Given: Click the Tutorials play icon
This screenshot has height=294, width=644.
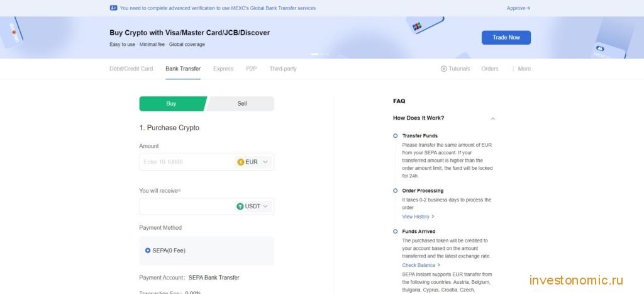Looking at the screenshot, I should point(443,69).
